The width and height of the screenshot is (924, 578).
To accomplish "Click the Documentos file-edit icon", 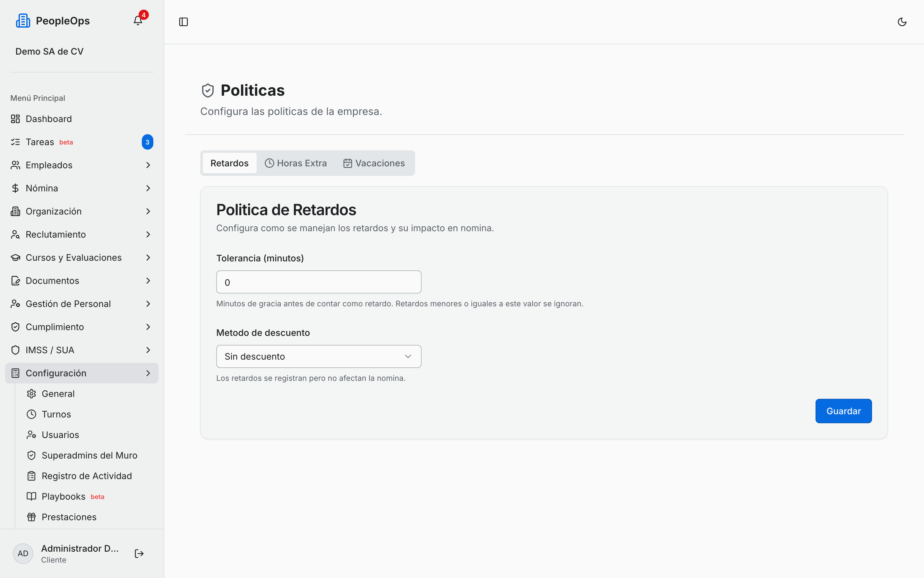I will pyautogui.click(x=15, y=281).
